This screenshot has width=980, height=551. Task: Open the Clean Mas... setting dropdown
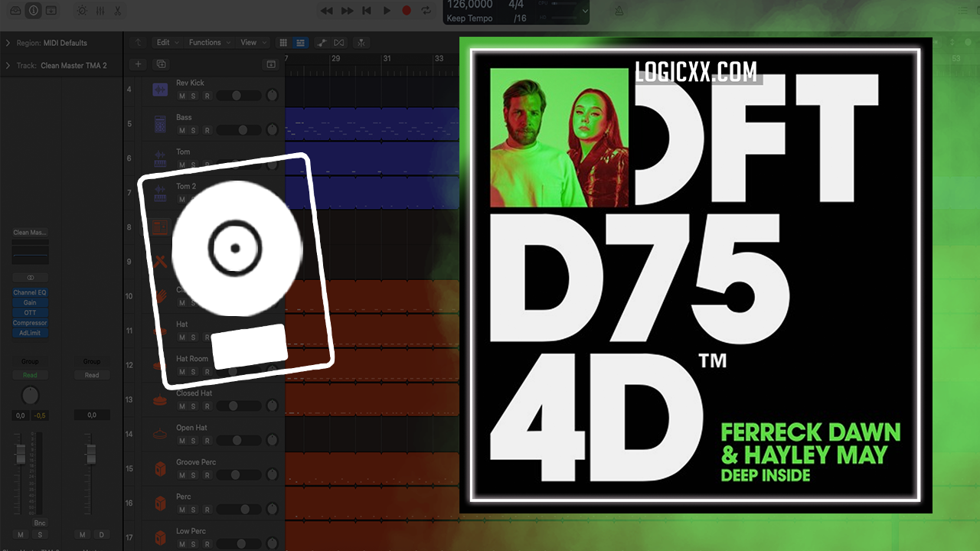(x=30, y=233)
